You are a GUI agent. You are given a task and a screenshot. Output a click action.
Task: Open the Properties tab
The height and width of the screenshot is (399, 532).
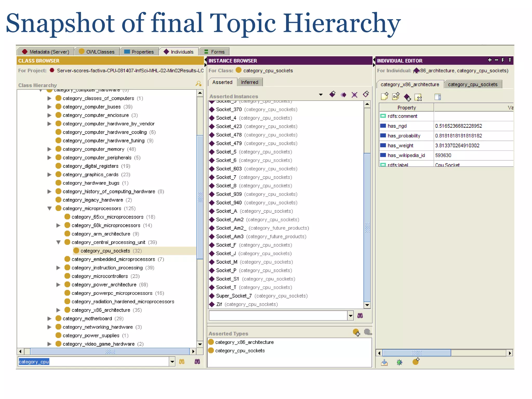pos(139,52)
